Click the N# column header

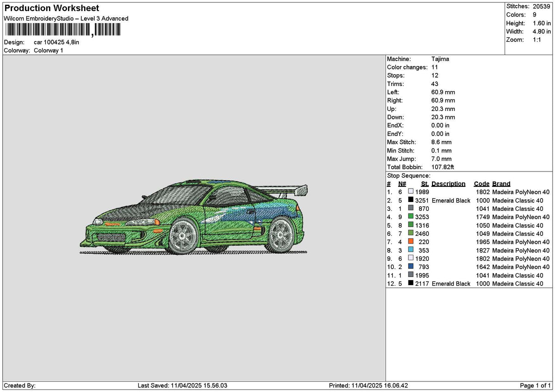(x=402, y=184)
